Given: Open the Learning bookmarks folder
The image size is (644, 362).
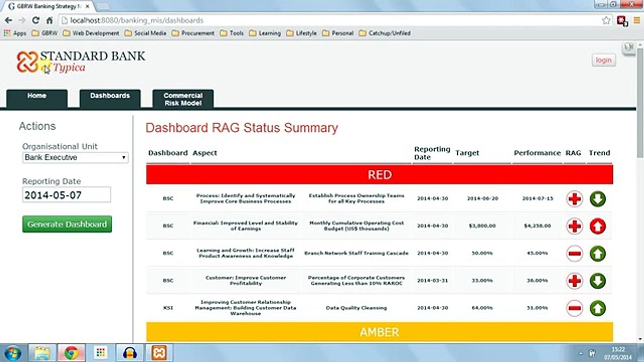Looking at the screenshot, I should tap(265, 33).
